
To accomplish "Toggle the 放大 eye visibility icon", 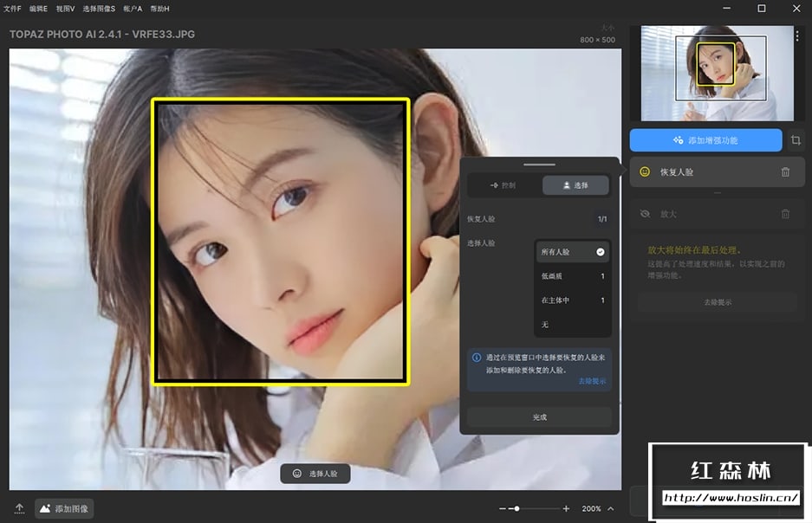I will tap(645, 214).
